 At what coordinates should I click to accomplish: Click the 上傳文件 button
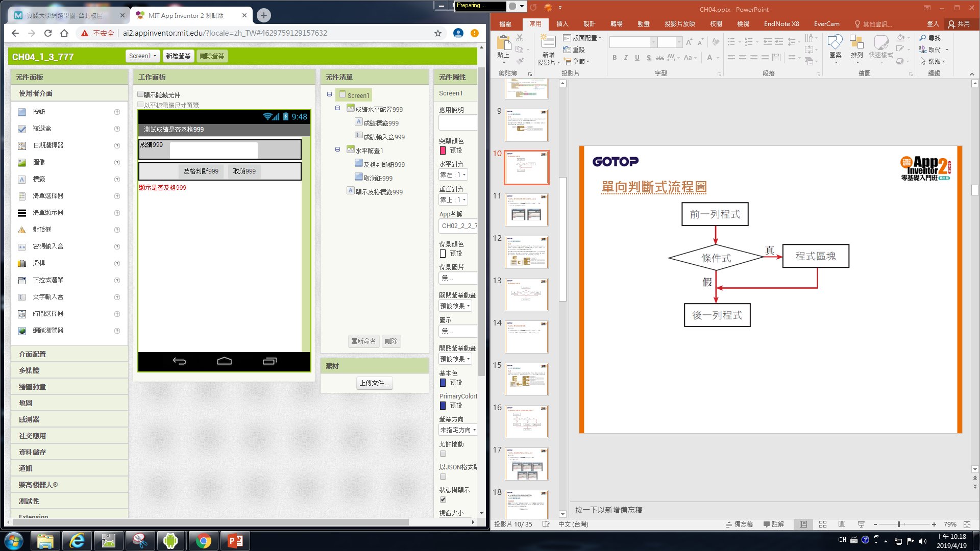(375, 383)
